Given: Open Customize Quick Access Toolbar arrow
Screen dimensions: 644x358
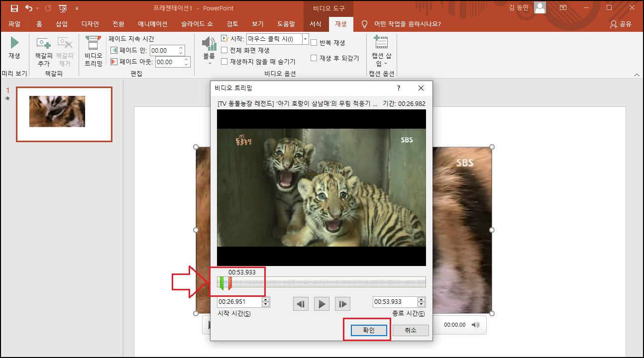Looking at the screenshot, I should point(77,8).
